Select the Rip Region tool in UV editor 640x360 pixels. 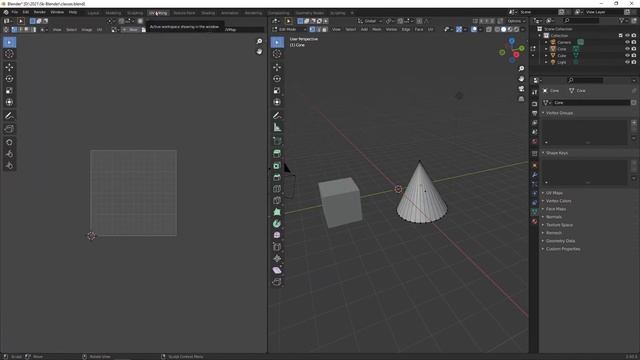click(9, 129)
